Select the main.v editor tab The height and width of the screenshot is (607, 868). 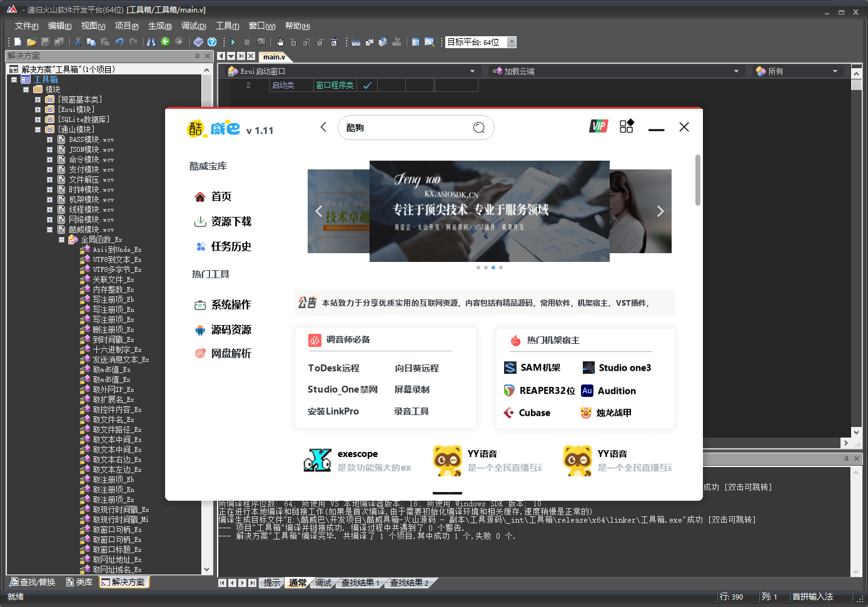pyautogui.click(x=274, y=56)
